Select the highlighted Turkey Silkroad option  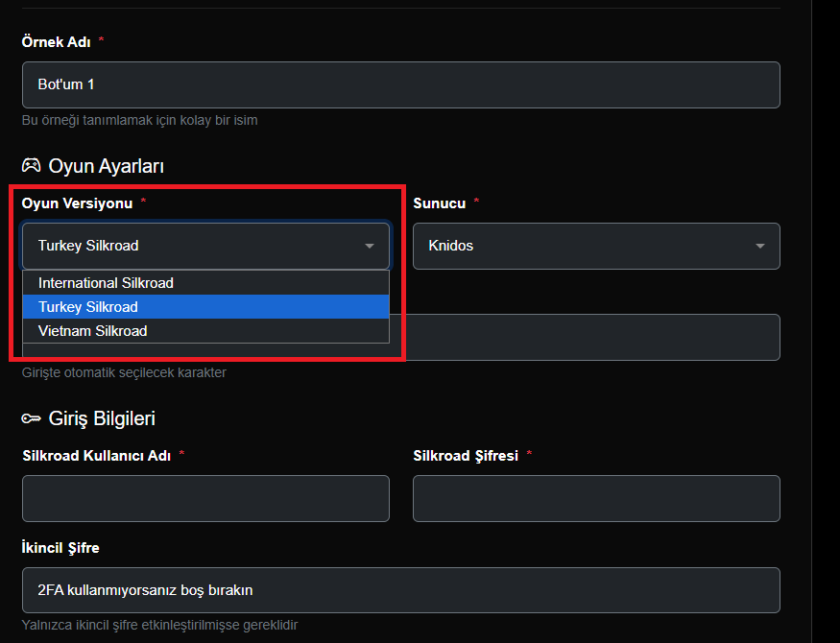pos(88,307)
